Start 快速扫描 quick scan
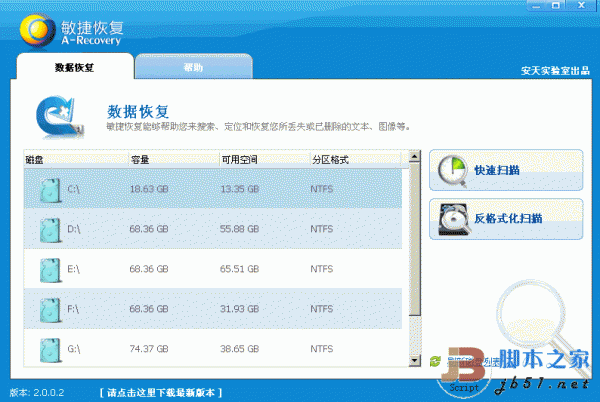The width and height of the screenshot is (600, 402). click(x=506, y=170)
